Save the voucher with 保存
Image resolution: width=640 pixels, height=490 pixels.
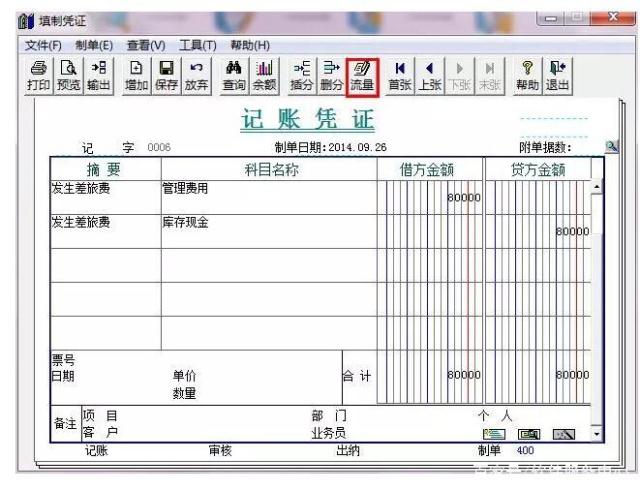pos(166,76)
